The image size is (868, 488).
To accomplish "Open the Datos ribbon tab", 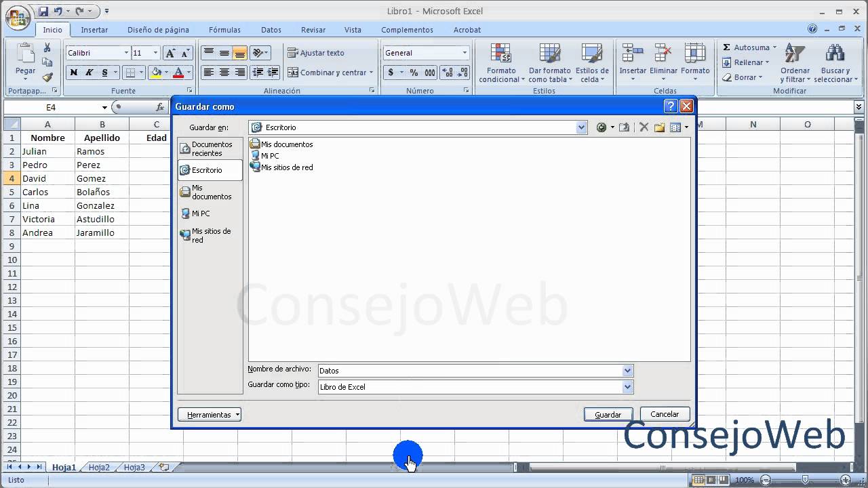I will 271,30.
